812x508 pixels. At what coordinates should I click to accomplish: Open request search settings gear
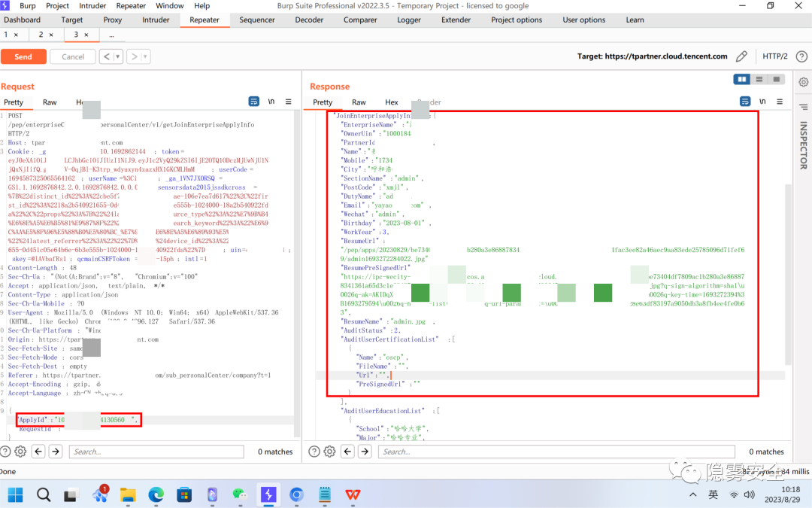(21, 452)
